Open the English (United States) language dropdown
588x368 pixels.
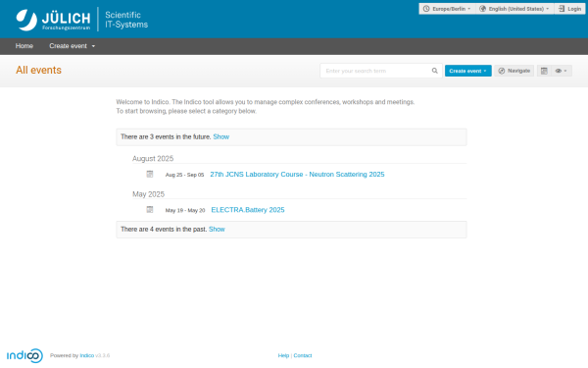tap(514, 9)
